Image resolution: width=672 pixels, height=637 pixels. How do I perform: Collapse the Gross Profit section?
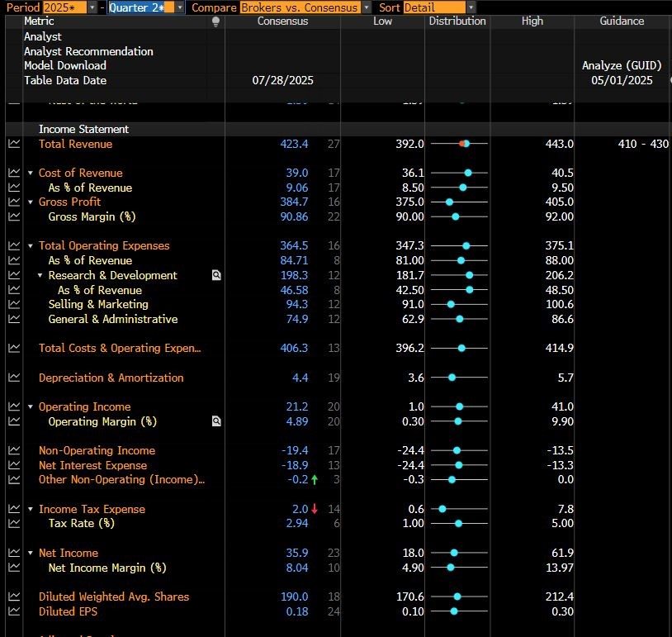[x=31, y=202]
